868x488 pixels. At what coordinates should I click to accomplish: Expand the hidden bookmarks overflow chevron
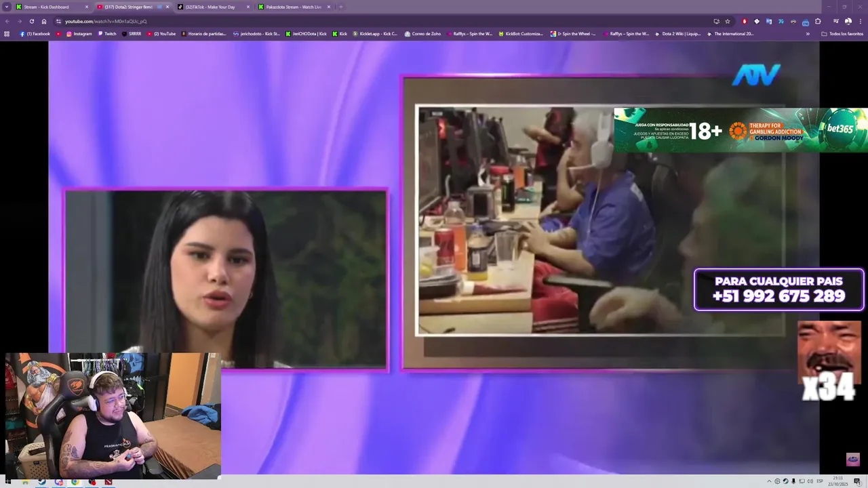(808, 34)
